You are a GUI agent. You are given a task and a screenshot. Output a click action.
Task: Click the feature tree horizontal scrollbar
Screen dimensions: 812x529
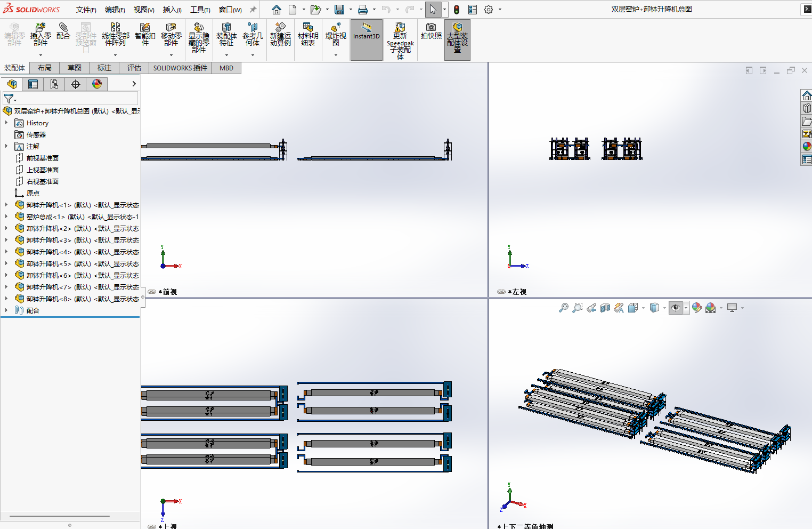(x=60, y=516)
